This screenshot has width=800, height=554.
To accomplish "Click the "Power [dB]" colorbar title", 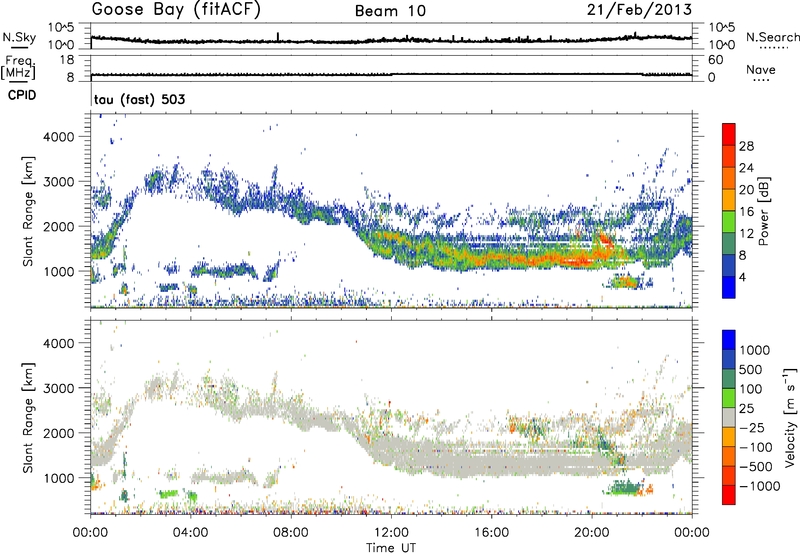I will click(x=763, y=211).
